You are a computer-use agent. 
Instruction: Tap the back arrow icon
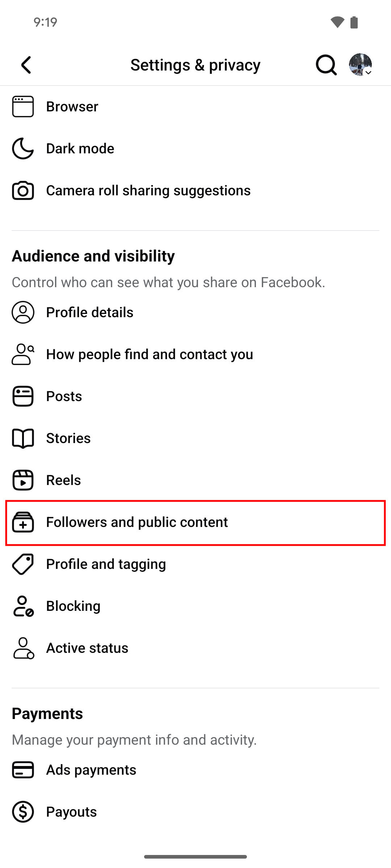tap(26, 65)
